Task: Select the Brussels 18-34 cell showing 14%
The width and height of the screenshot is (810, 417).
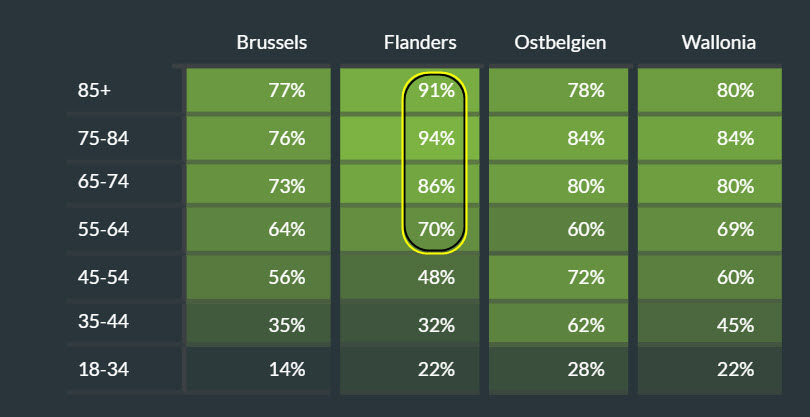Action: [286, 369]
